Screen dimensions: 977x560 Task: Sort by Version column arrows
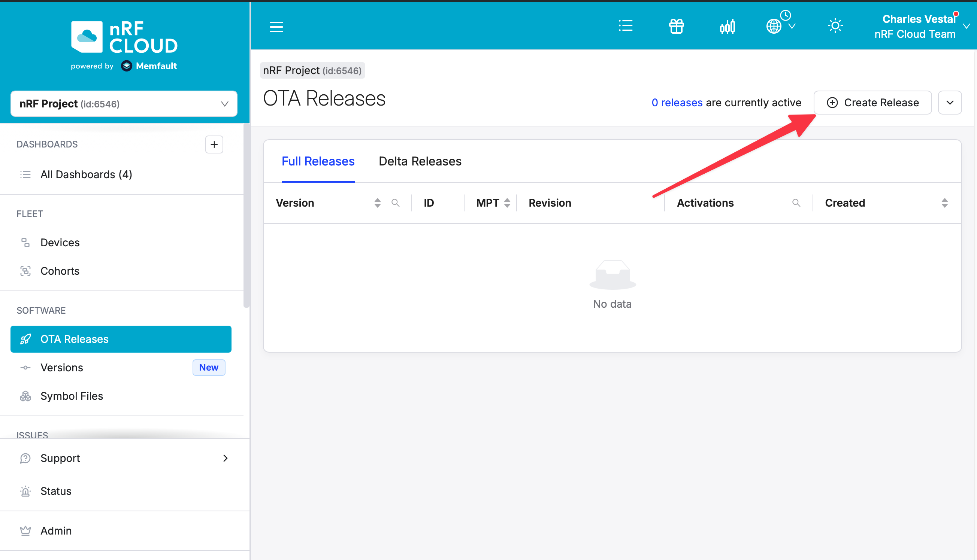pos(377,203)
